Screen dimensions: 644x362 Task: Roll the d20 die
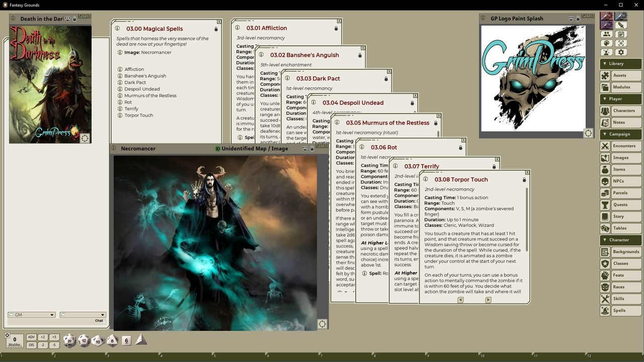point(70,340)
